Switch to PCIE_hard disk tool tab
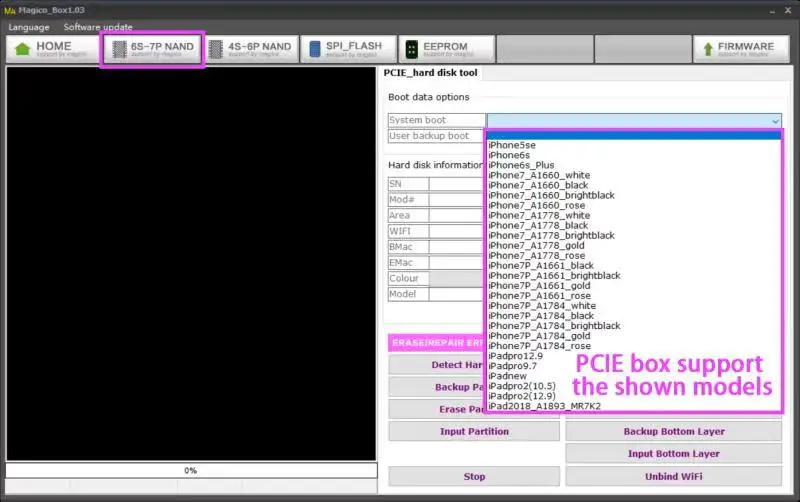This screenshot has width=800, height=502. (x=431, y=73)
